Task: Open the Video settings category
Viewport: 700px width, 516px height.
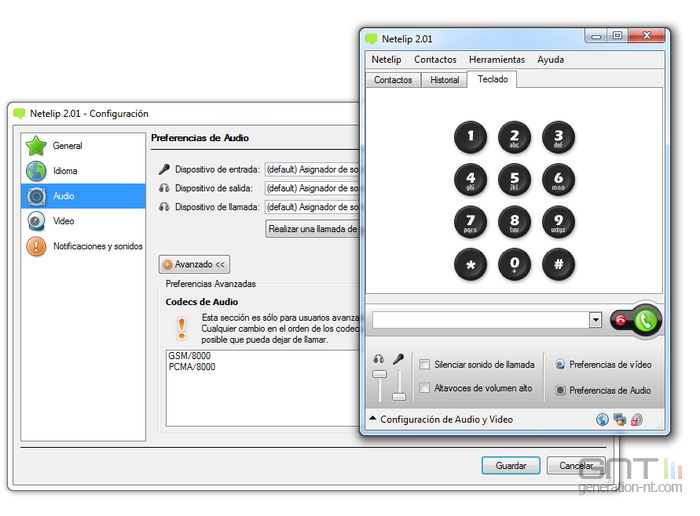Action: tap(83, 221)
